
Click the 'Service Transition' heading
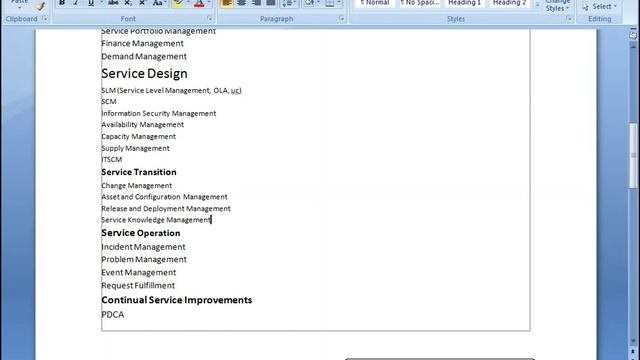coord(139,172)
